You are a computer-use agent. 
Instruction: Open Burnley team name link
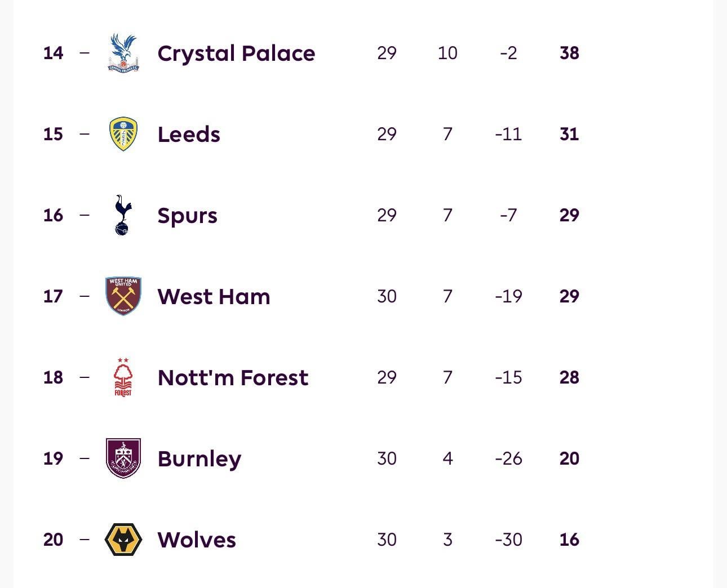(x=200, y=459)
